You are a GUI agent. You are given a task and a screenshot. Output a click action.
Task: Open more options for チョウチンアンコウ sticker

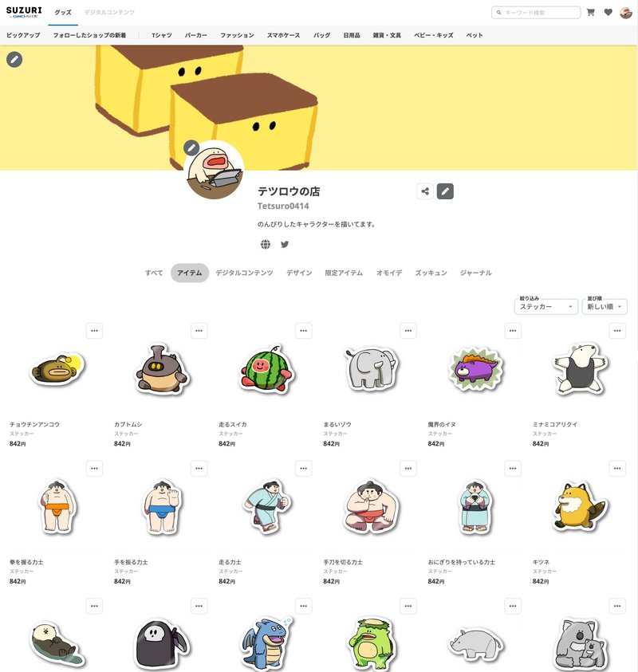(94, 331)
